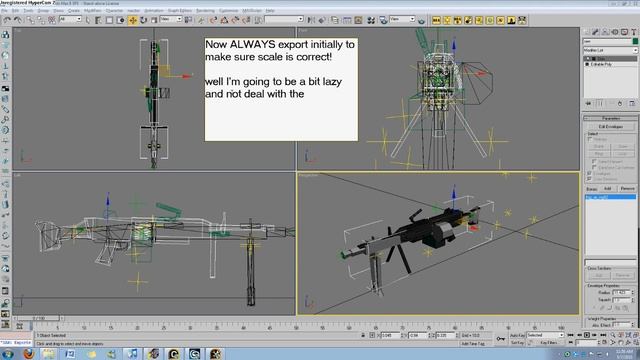The image size is (640, 360).
Task: Open the Modifiers menu
Action: click(93, 11)
